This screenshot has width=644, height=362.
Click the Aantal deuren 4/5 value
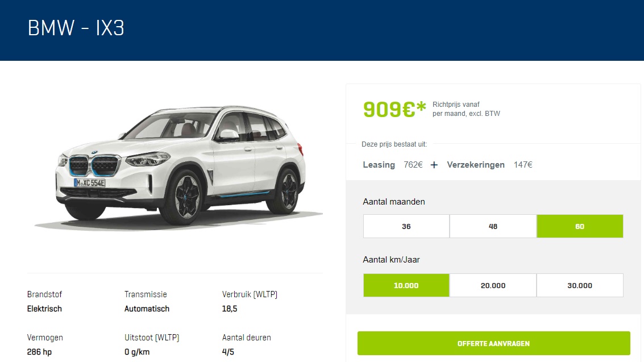pos(228,352)
